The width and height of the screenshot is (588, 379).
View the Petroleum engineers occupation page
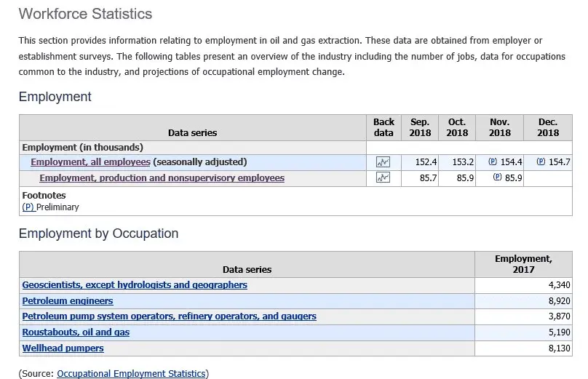68,301
